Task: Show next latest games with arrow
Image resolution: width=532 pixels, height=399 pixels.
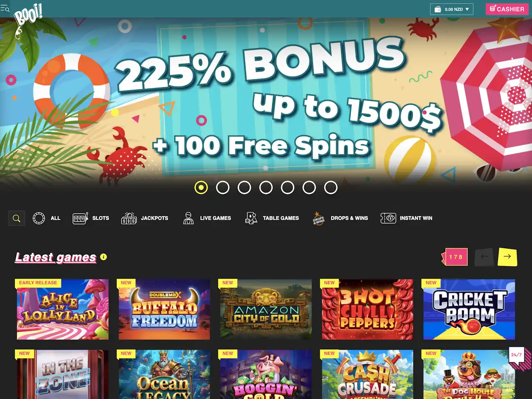Action: pyautogui.click(x=507, y=256)
